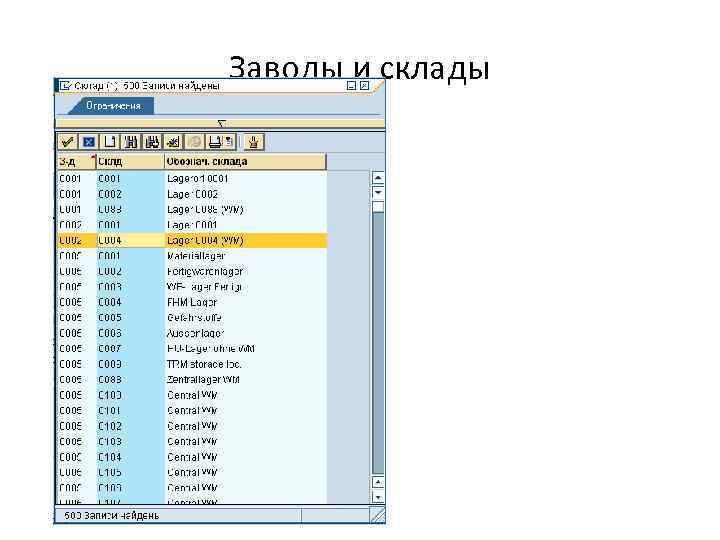Sort by the З-д column header
Screen dimensions: 720x540
[76, 162]
